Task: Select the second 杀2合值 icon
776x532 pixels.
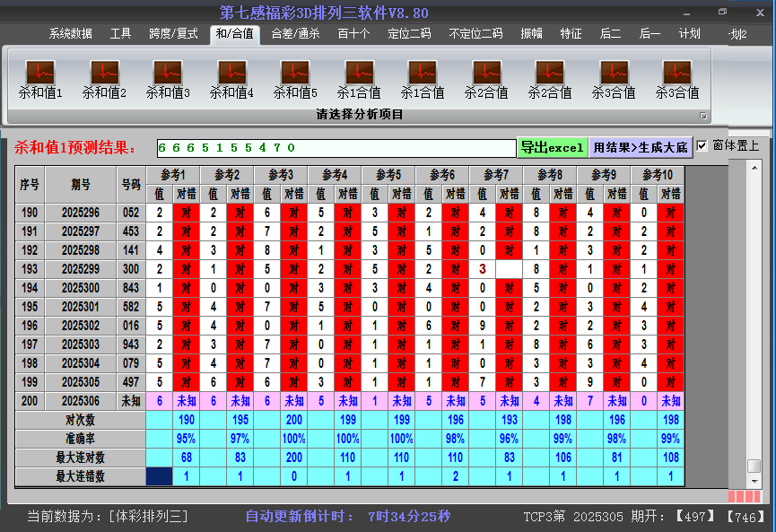Action: tap(550, 76)
